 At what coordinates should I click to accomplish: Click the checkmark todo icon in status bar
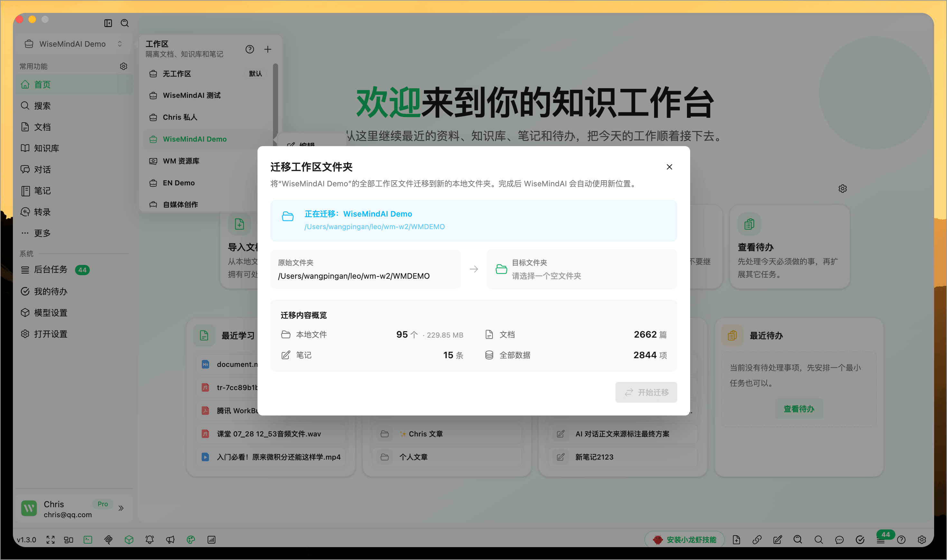(860, 540)
